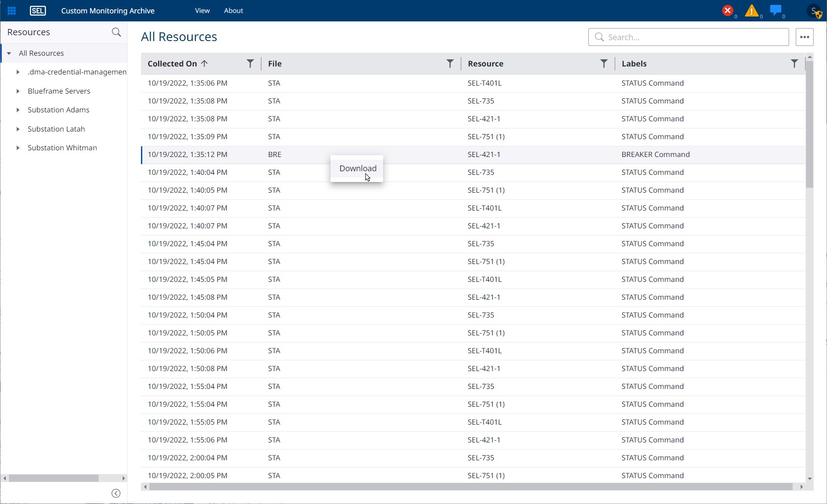Open the blue messages chat icon

click(x=776, y=10)
